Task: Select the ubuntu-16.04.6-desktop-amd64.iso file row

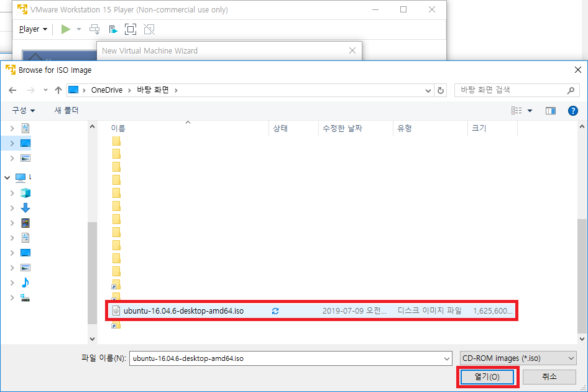Action: click(x=311, y=311)
